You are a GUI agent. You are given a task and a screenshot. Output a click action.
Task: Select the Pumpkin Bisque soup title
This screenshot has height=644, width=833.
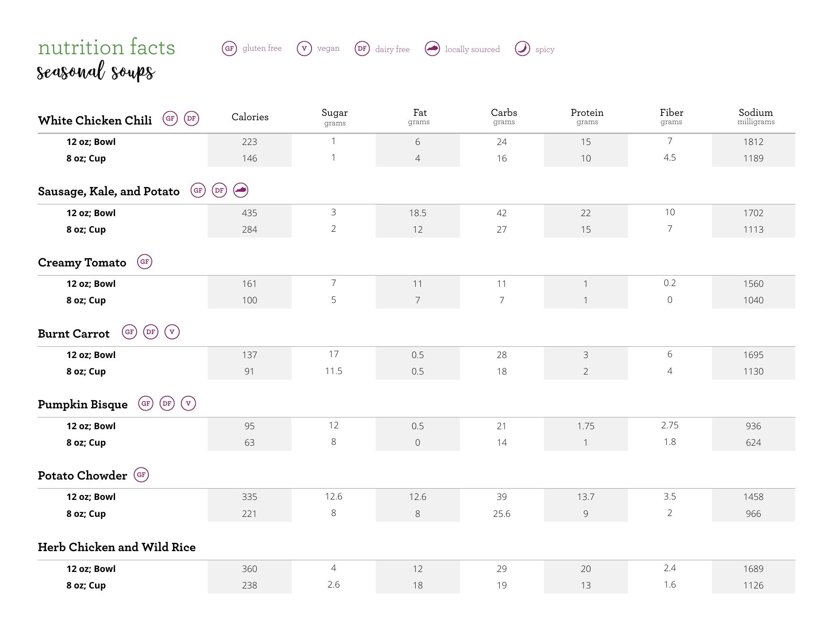83,404
